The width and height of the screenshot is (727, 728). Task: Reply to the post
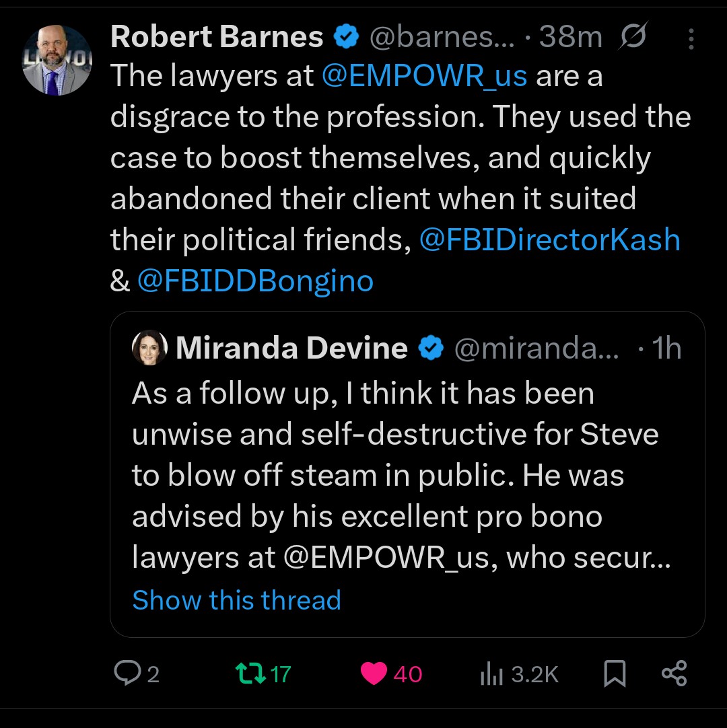(128, 674)
